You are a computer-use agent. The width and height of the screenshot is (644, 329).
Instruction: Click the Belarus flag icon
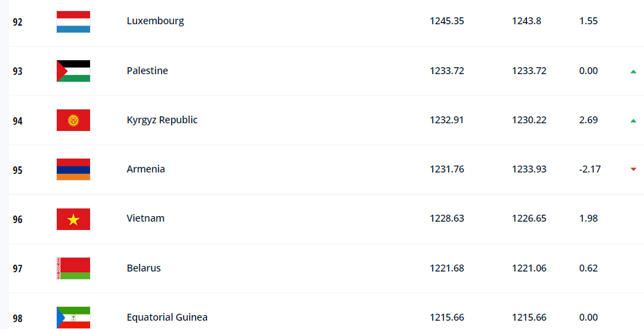[x=73, y=268]
